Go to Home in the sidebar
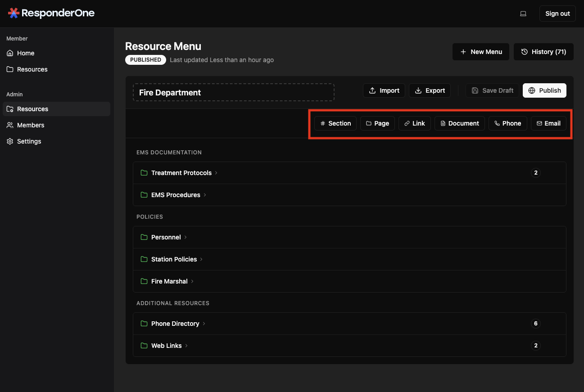 [26, 53]
